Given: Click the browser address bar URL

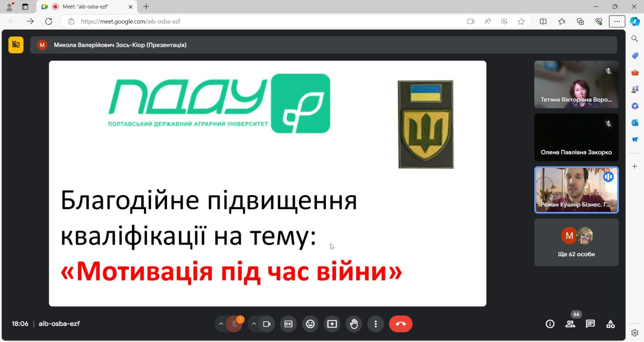Looking at the screenshot, I should click(130, 21).
